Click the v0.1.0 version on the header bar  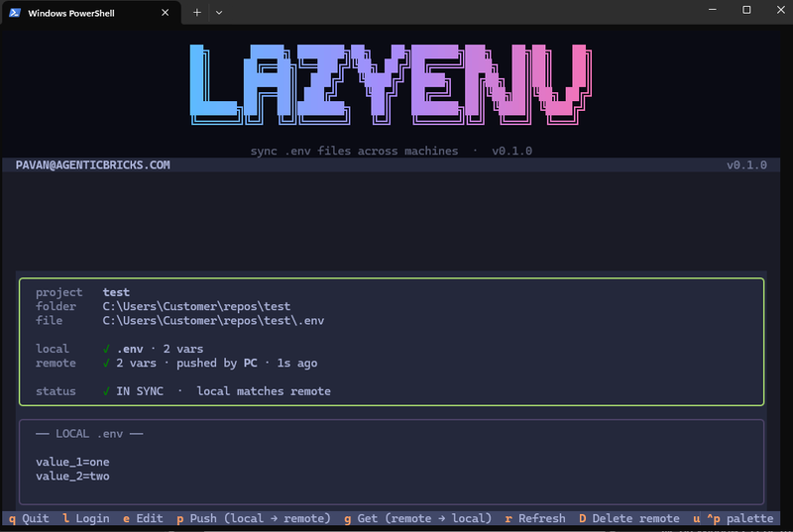746,165
